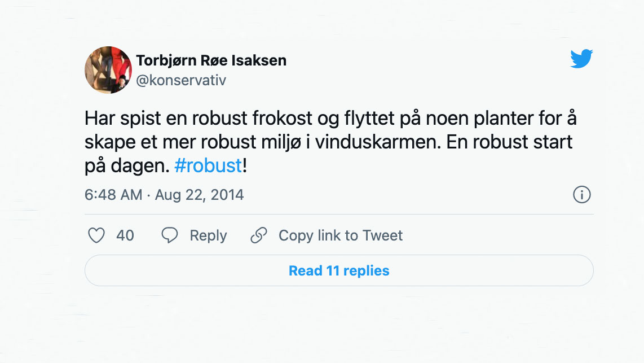The height and width of the screenshot is (363, 644).
Task: Open the tweet info icon
Action: point(581,195)
